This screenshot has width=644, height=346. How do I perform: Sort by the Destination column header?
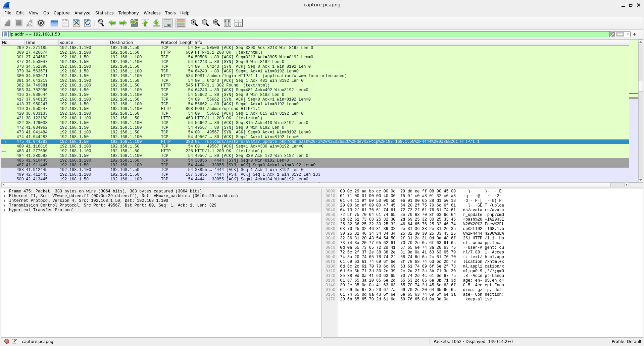click(134, 43)
